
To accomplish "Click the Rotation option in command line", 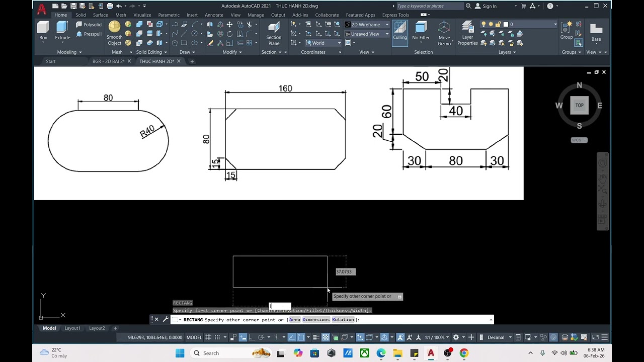I will coord(343,320).
